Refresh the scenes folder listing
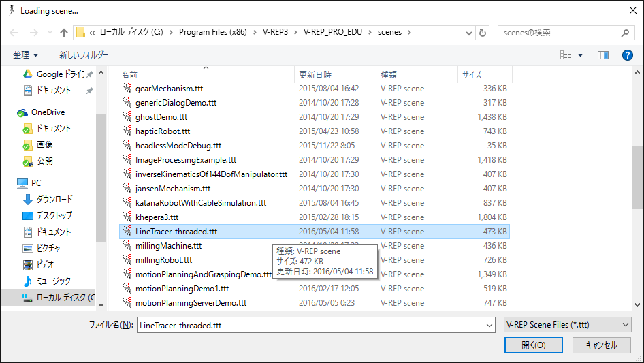 (x=483, y=33)
